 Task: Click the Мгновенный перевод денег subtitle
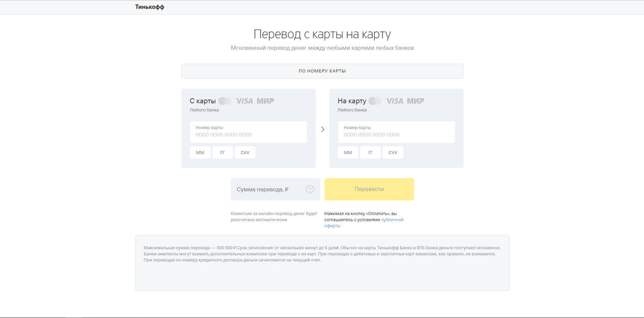[322, 48]
